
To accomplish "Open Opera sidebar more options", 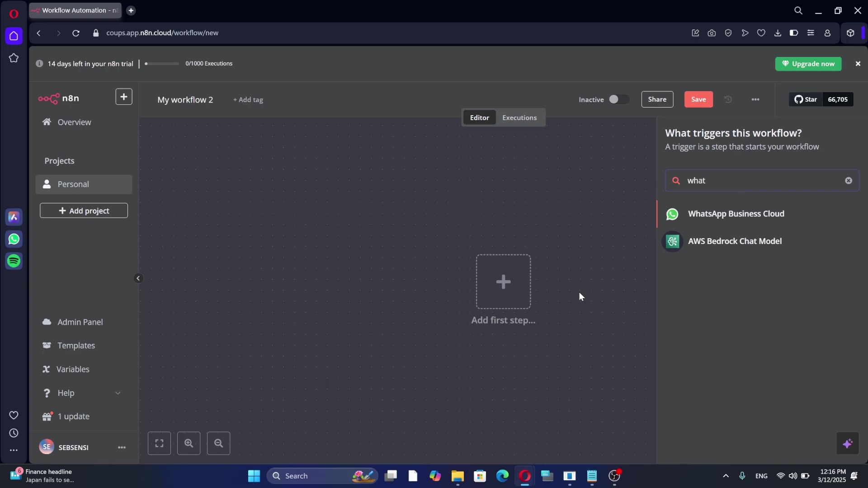I will pyautogui.click(x=14, y=450).
